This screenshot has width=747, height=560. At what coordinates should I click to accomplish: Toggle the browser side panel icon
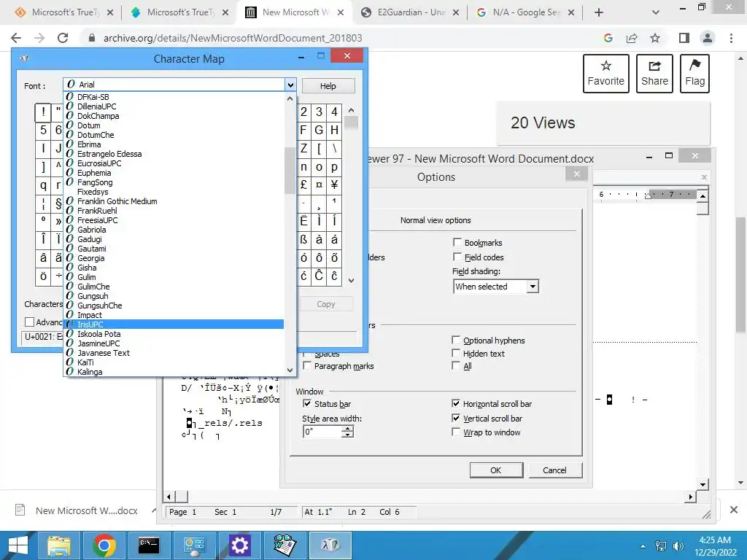(684, 38)
